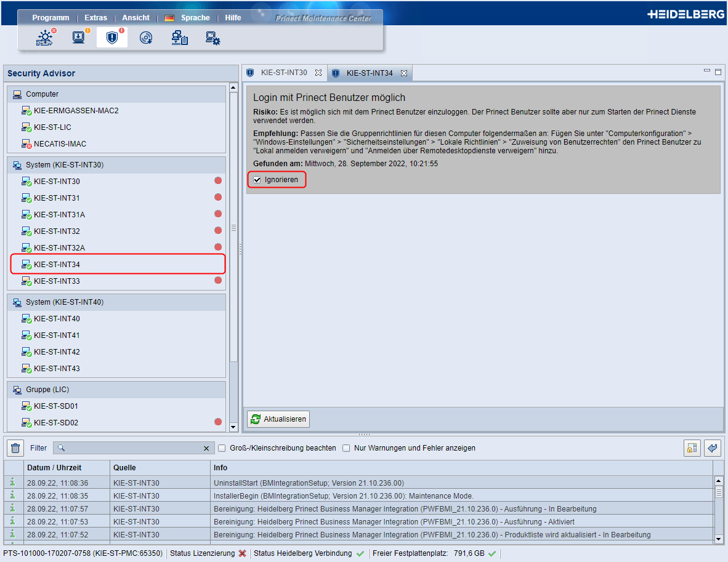Image resolution: width=728 pixels, height=562 pixels.
Task: Click log scrollbar down arrow
Action: click(718, 539)
